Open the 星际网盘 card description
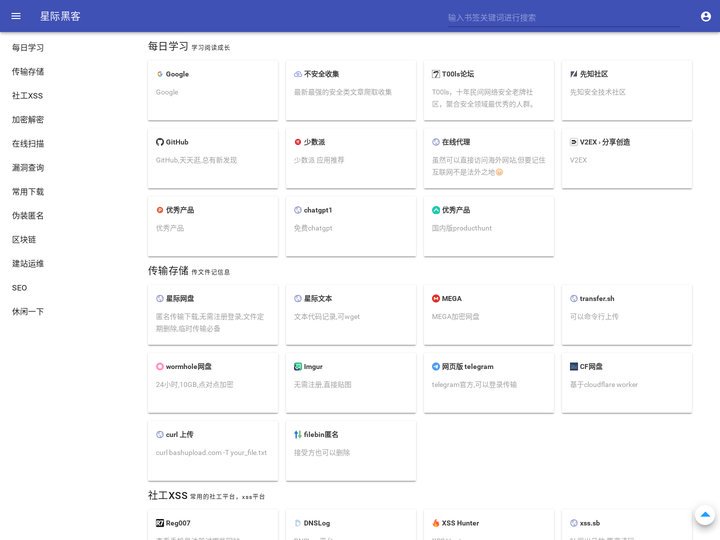Viewport: 720px width, 540px height. [210, 322]
